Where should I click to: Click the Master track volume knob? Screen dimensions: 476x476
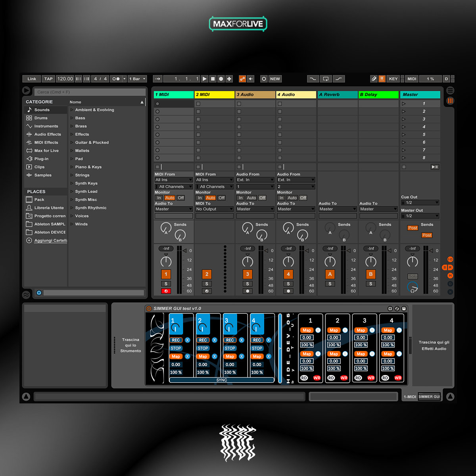coord(413,261)
